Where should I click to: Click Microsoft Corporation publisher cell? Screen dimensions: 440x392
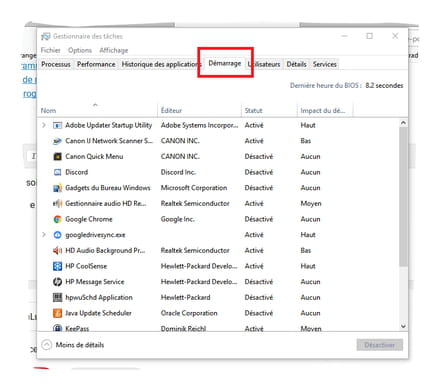click(194, 188)
